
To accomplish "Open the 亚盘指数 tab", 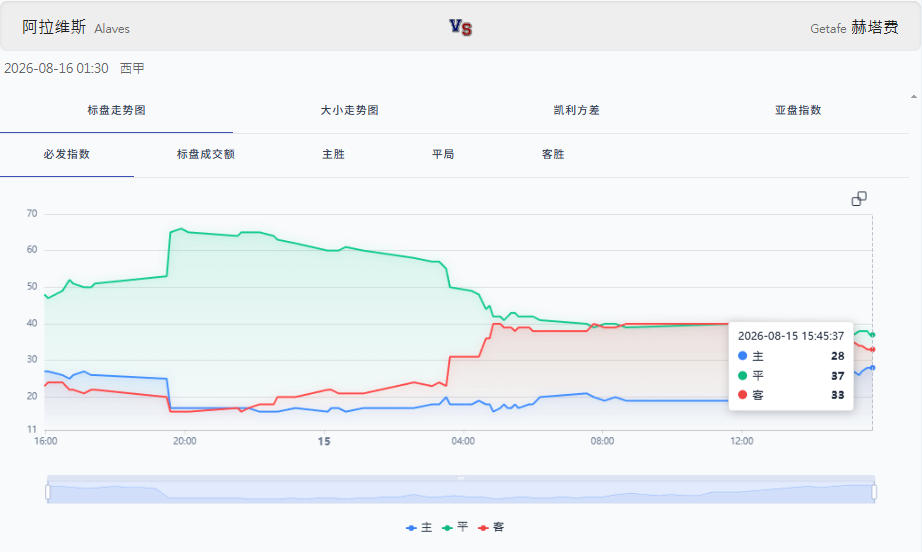I will point(798,111).
